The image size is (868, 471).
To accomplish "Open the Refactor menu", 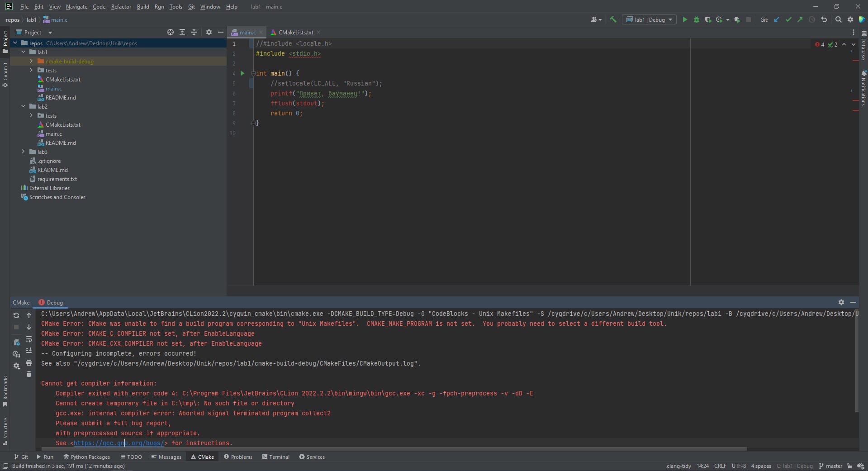I will pos(121,7).
